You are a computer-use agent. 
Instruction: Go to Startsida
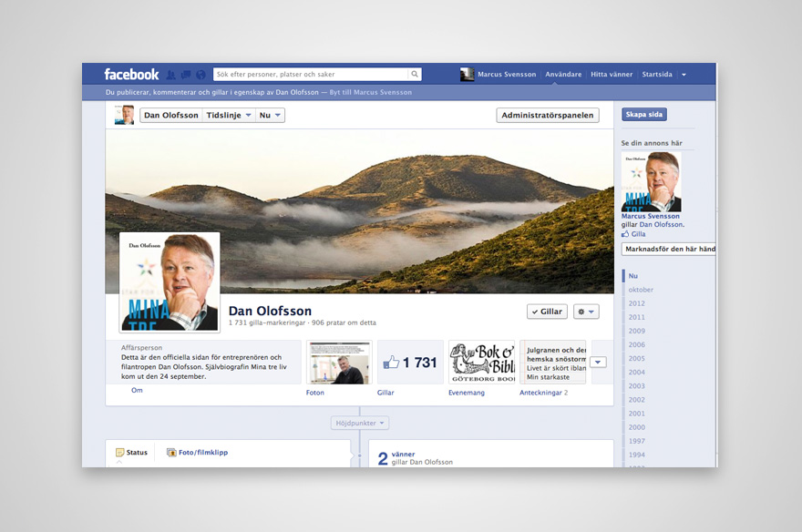point(657,74)
